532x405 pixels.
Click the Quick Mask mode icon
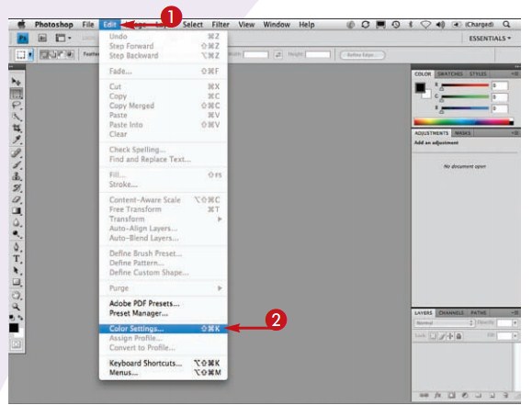(16, 344)
